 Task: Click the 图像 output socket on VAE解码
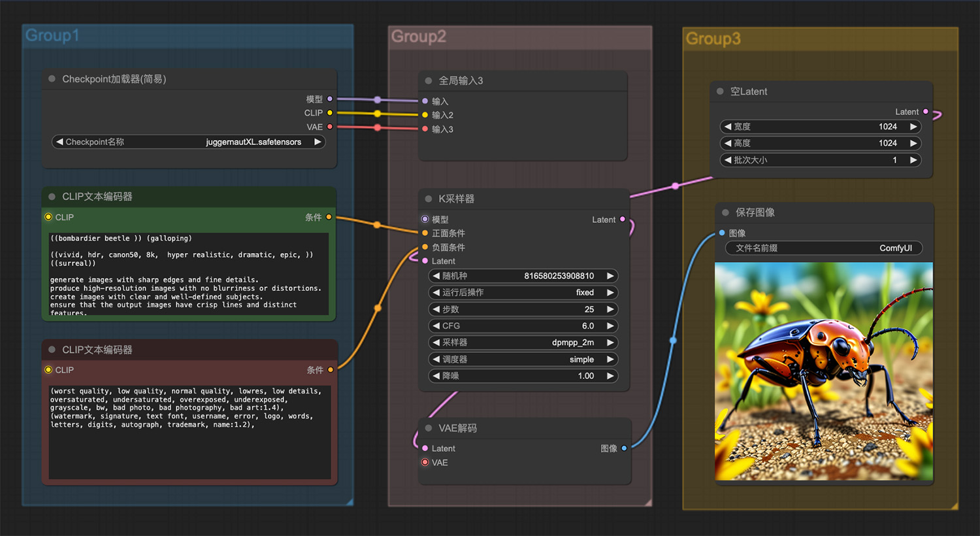[x=624, y=448]
